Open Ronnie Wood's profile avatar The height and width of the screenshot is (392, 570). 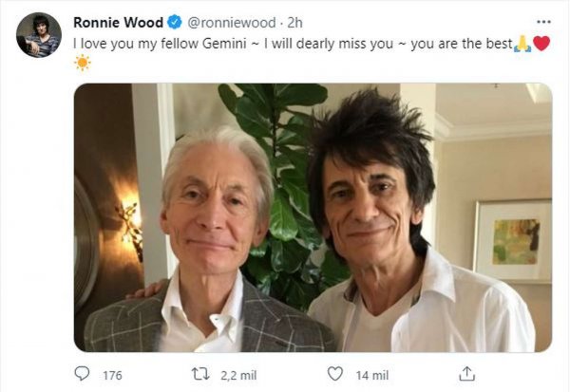point(39,35)
